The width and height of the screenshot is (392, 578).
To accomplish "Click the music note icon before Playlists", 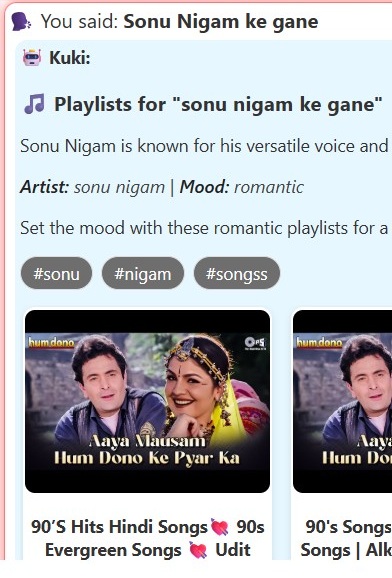I will (34, 104).
